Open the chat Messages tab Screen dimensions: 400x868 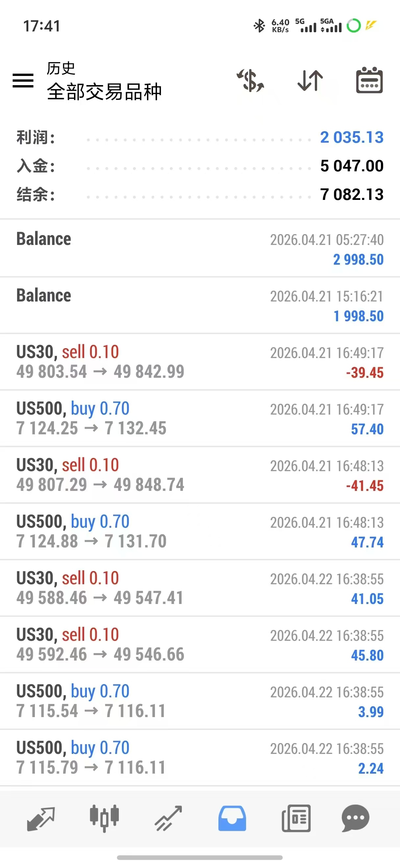coord(356,819)
